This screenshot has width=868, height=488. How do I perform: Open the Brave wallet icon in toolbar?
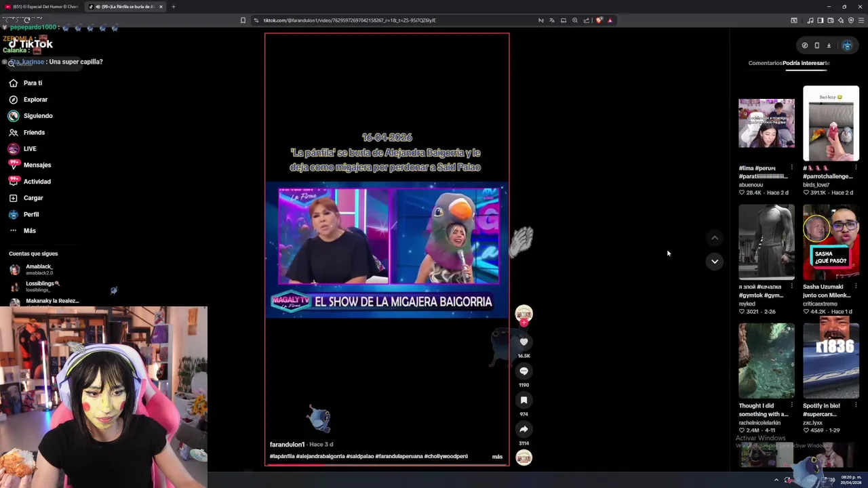(x=830, y=20)
